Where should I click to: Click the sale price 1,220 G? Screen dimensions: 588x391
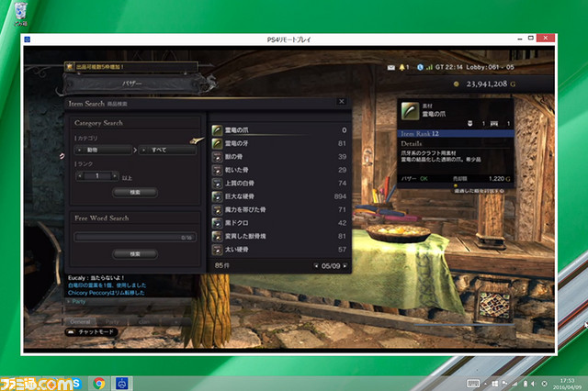[499, 179]
